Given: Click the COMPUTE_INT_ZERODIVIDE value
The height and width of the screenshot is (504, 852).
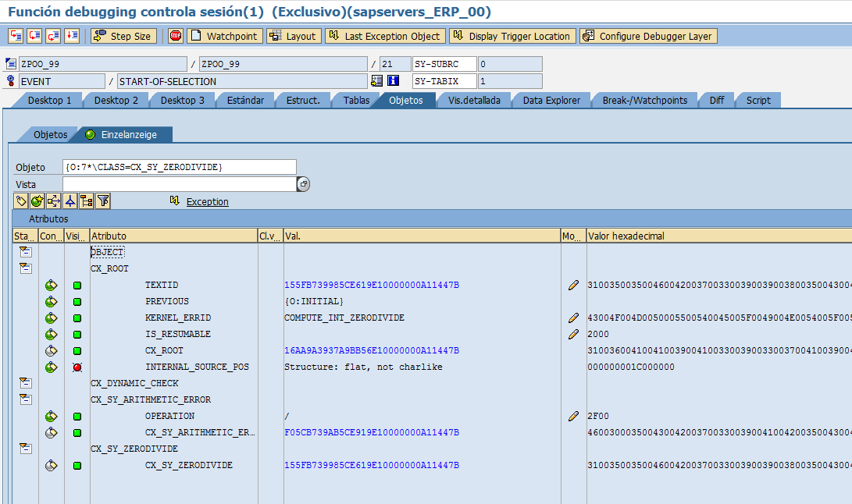Looking at the screenshot, I should pyautogui.click(x=344, y=318).
